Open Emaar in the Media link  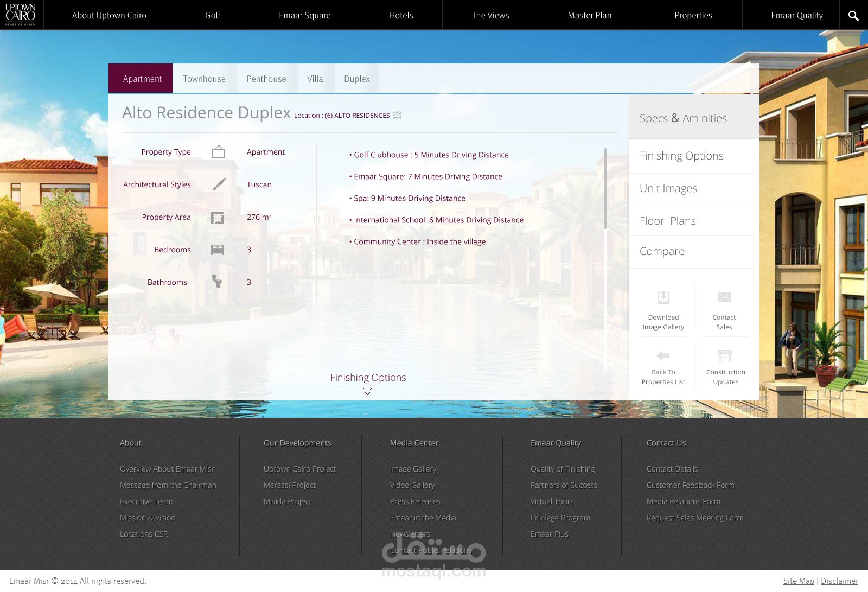click(423, 518)
